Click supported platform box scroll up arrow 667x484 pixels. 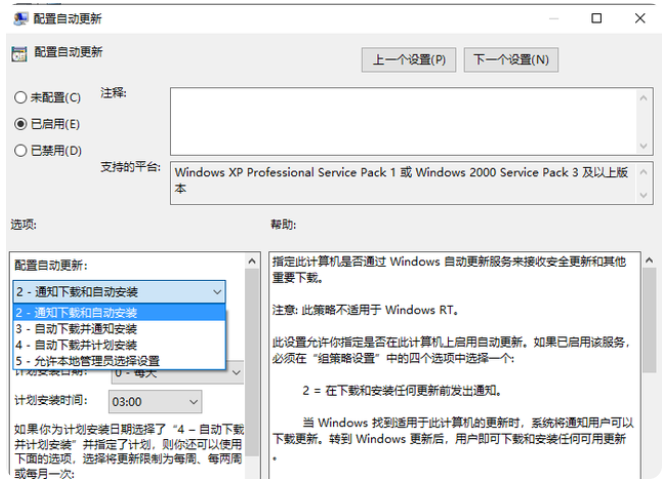pos(644,172)
